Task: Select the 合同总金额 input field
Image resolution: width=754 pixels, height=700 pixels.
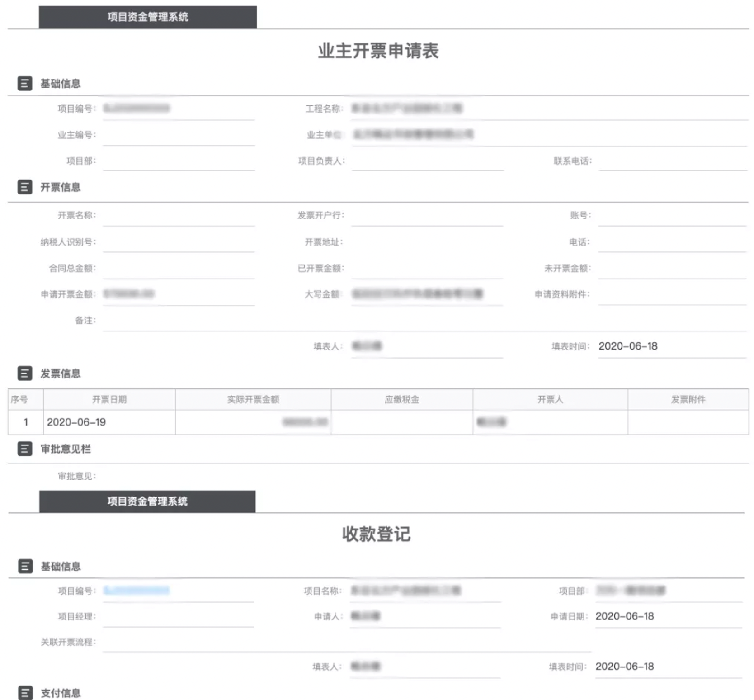Action: coord(179,269)
